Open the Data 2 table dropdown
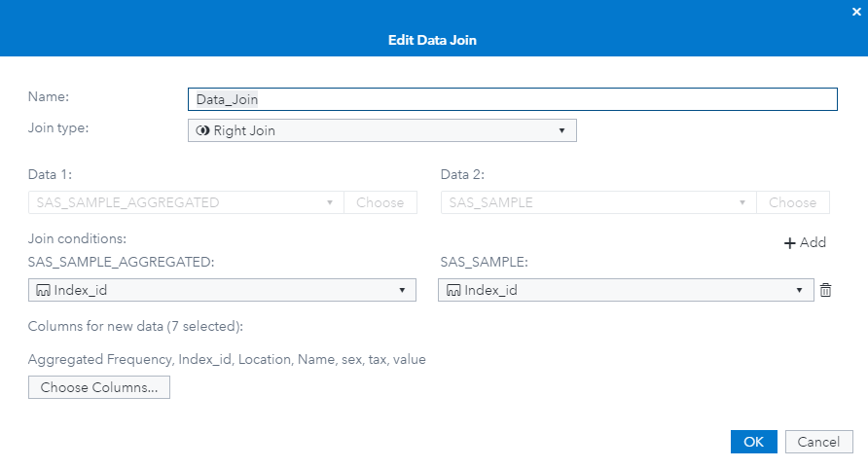 (x=742, y=202)
